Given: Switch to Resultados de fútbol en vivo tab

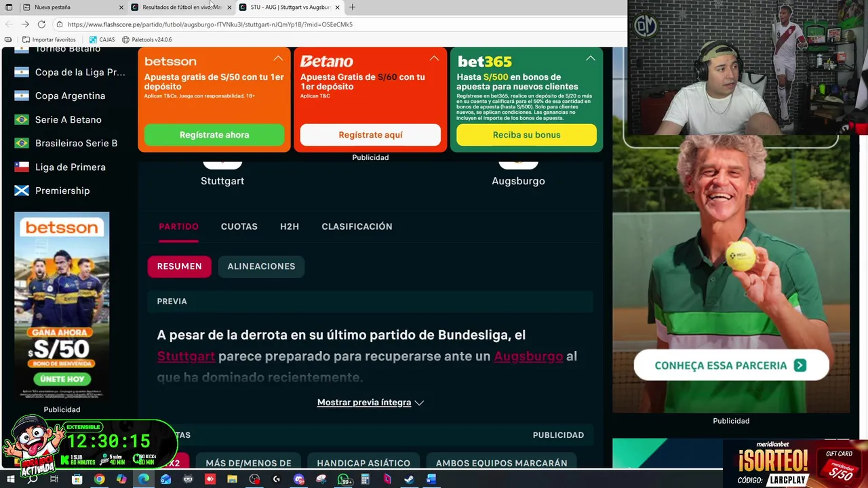Looking at the screenshot, I should point(181,7).
